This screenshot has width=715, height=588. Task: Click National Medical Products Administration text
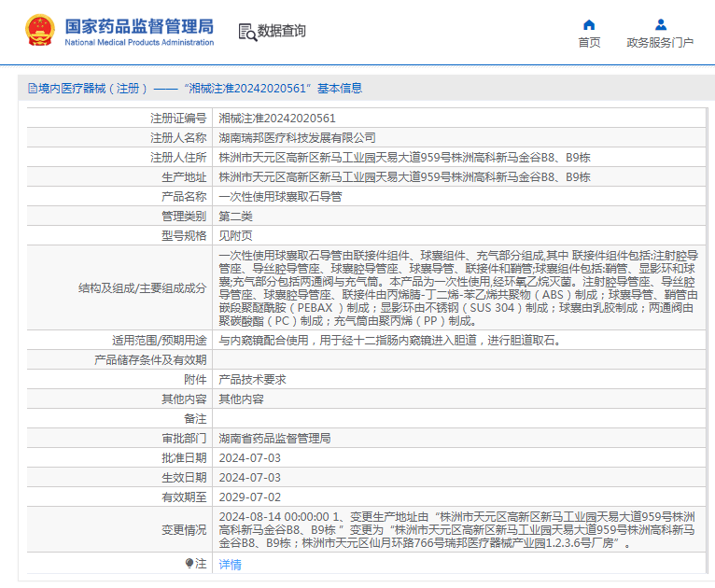(x=139, y=42)
